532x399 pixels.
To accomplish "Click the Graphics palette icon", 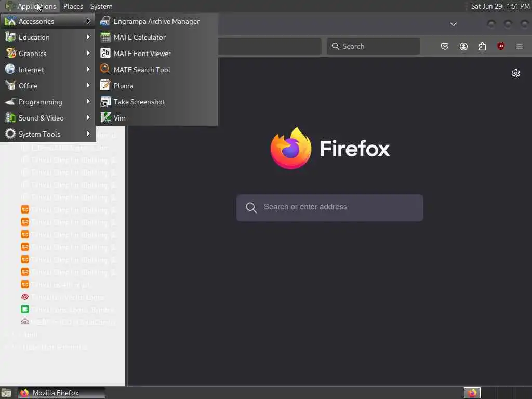I will pyautogui.click(x=10, y=54).
